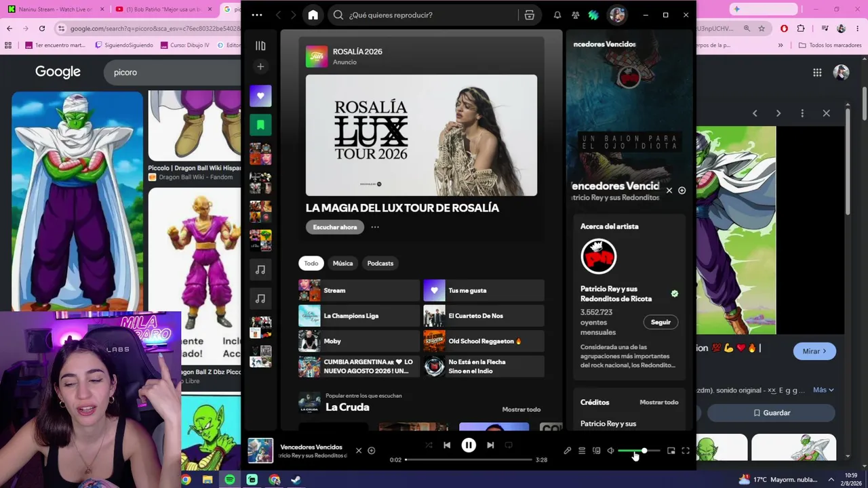The width and height of the screenshot is (868, 488).
Task: Toggle repeat in the Spotify player
Action: (509, 445)
